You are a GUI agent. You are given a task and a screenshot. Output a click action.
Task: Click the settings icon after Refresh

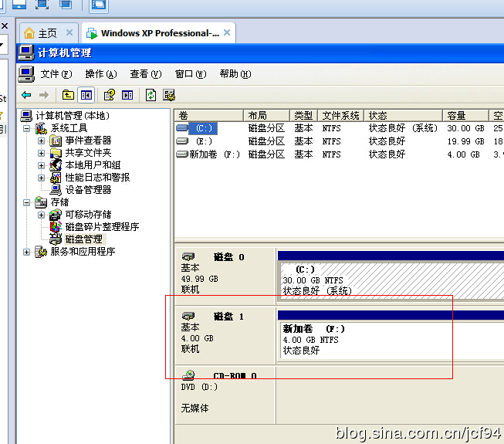click(169, 95)
